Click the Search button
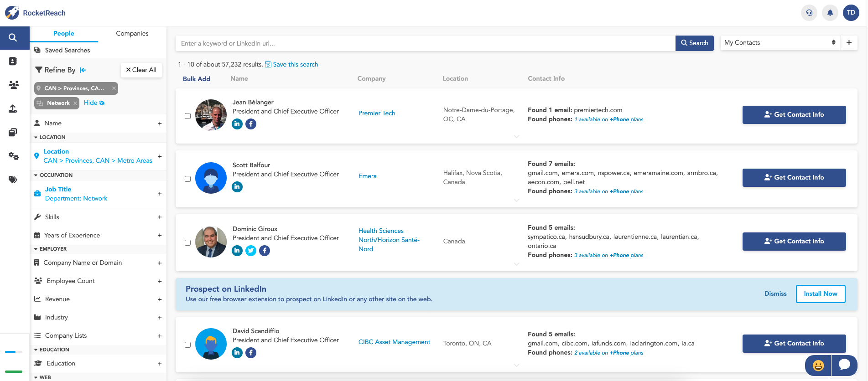This screenshot has width=868, height=381. click(x=694, y=43)
